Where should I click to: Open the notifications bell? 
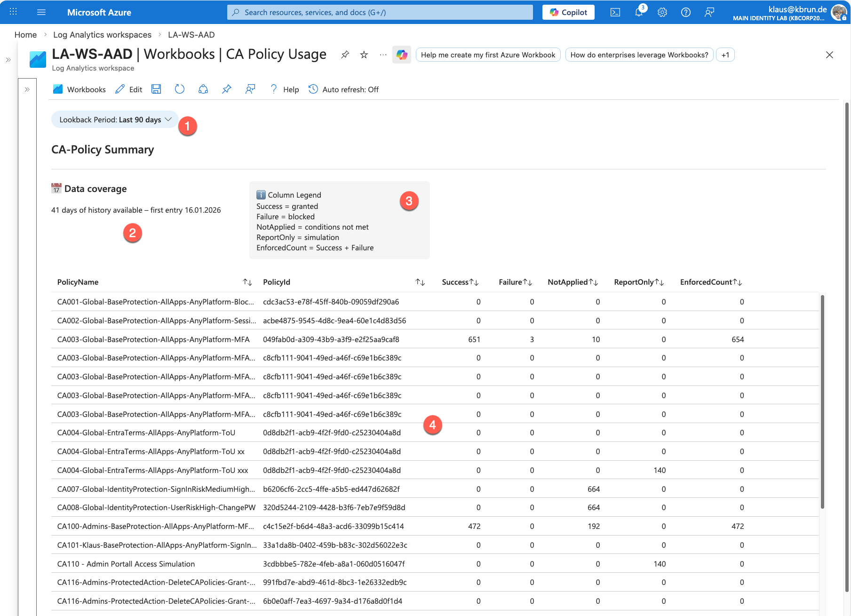638,13
